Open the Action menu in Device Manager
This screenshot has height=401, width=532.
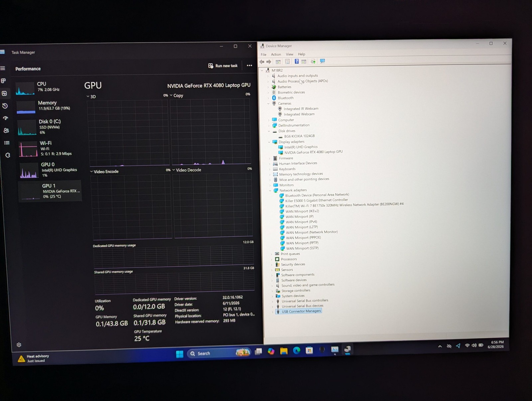(276, 54)
